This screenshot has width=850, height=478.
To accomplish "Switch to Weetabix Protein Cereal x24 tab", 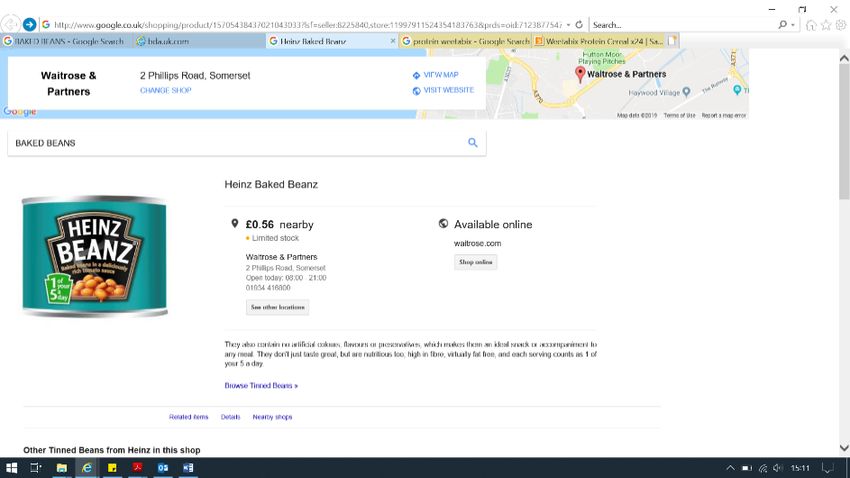I will coord(598,41).
